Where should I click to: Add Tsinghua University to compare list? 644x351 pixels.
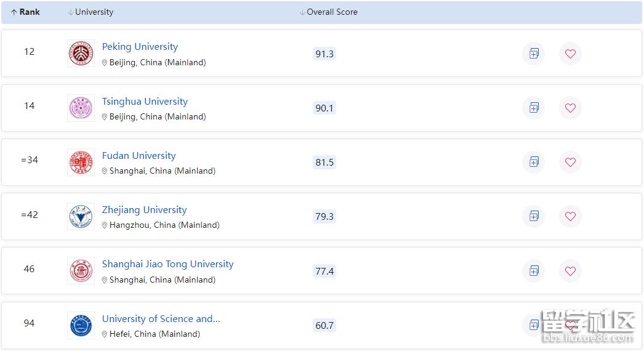point(534,108)
